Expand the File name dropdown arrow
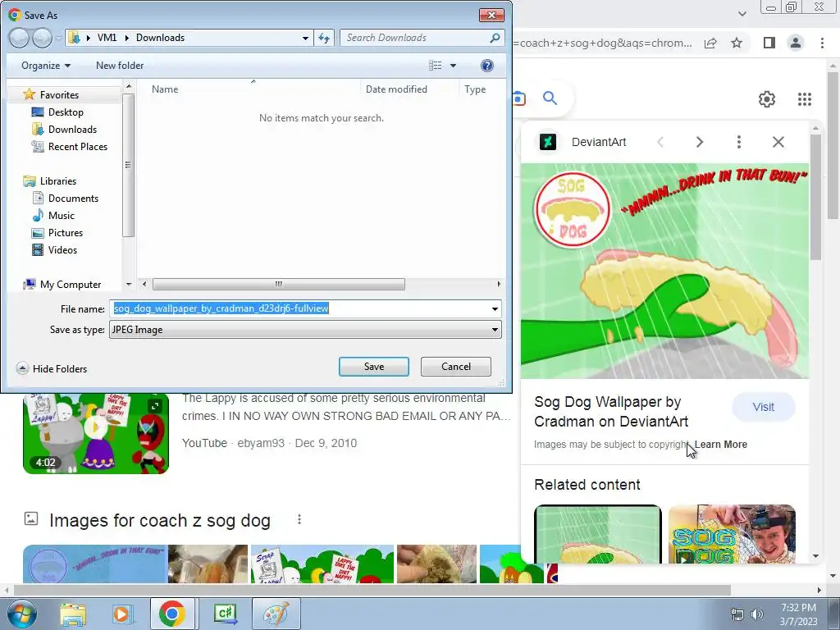Image resolution: width=840 pixels, height=630 pixels. click(495, 308)
